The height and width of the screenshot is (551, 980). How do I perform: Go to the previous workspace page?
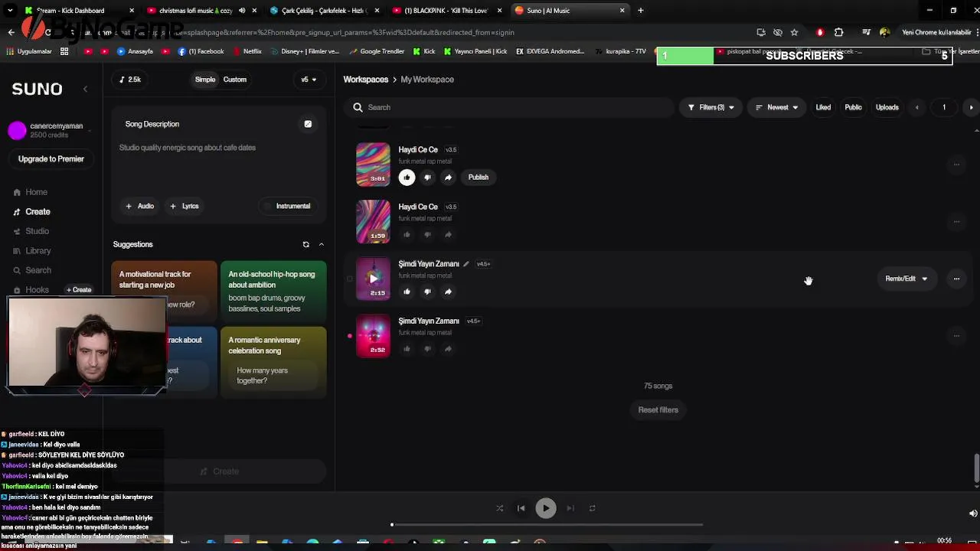[x=916, y=107]
